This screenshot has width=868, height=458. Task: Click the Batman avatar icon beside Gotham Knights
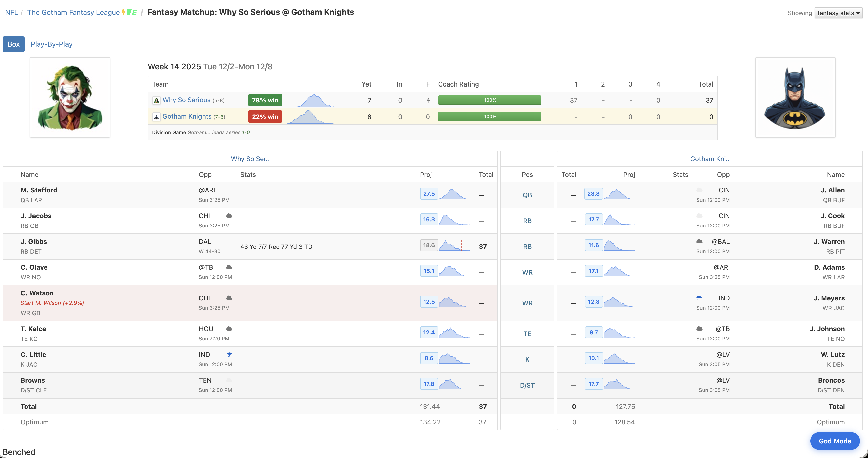point(156,117)
